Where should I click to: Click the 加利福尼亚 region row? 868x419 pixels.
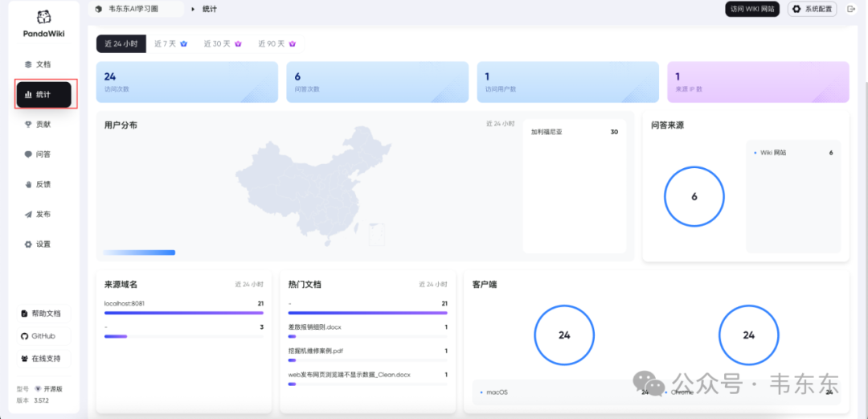575,132
